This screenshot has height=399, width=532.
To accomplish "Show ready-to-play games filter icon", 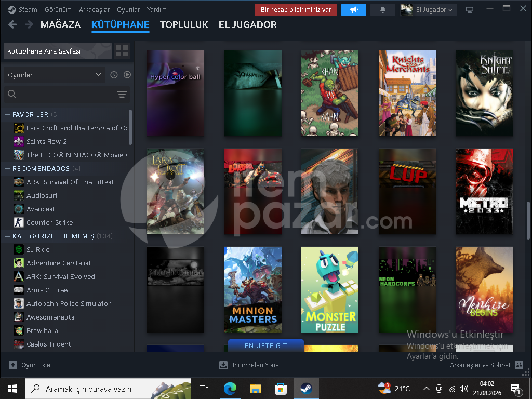I will point(127,75).
